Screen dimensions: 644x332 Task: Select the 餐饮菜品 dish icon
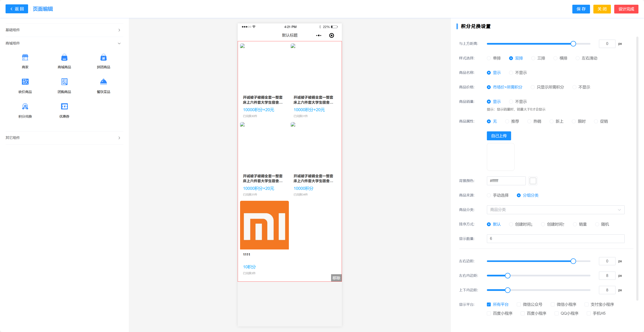(103, 82)
